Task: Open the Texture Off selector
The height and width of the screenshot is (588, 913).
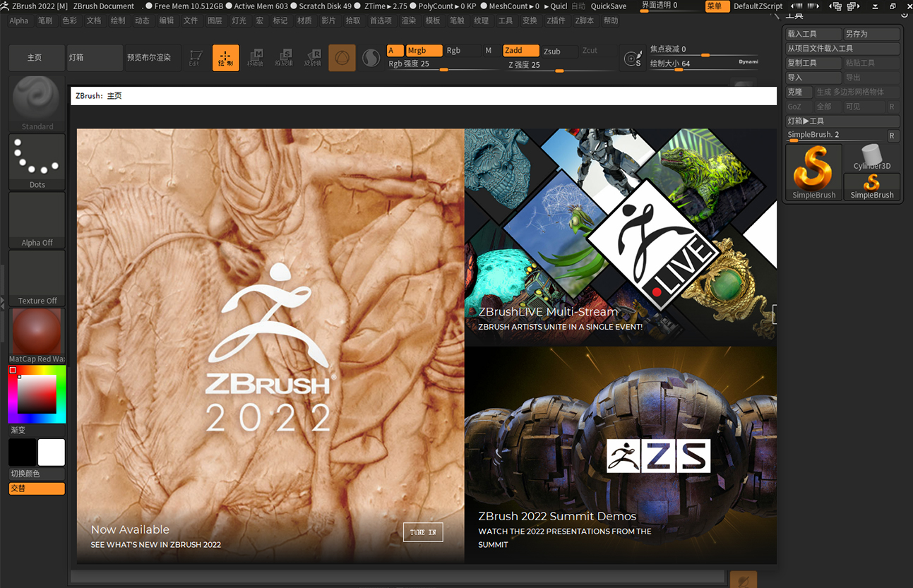Action: pyautogui.click(x=37, y=278)
